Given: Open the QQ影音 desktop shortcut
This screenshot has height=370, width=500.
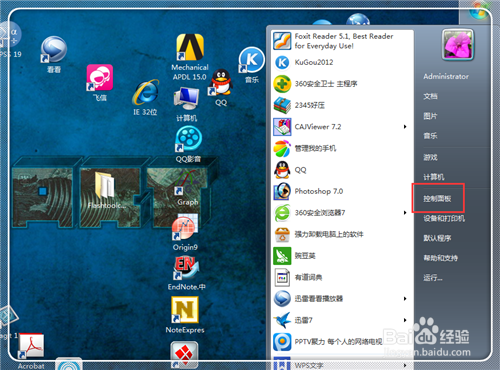Looking at the screenshot, I should click(188, 145).
